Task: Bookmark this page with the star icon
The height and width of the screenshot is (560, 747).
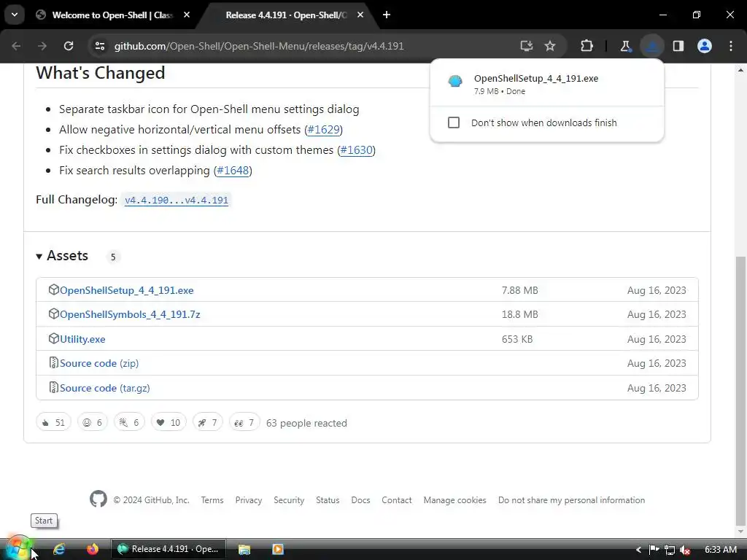Action: tap(550, 46)
